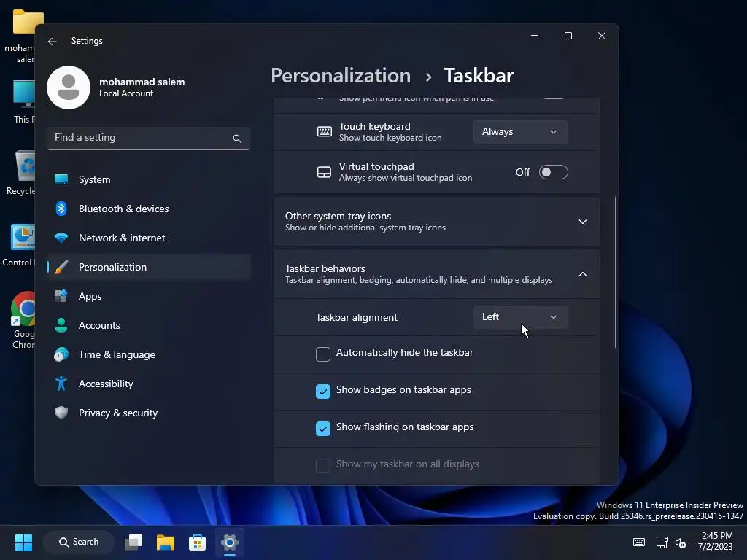
Task: Toggle the Virtual touchpad switch on
Action: click(553, 172)
